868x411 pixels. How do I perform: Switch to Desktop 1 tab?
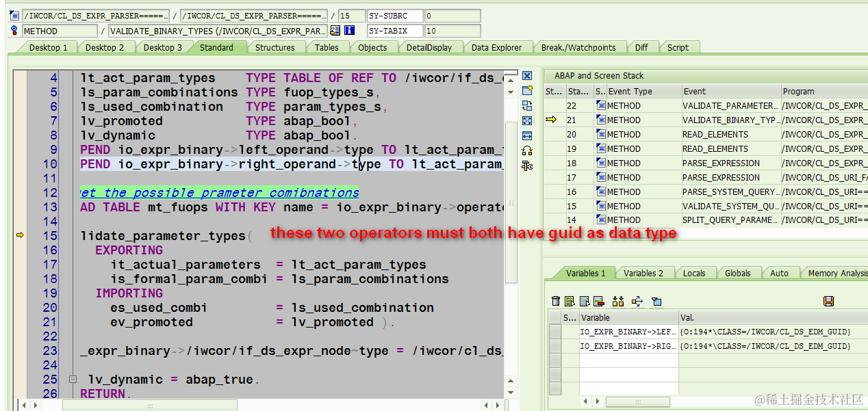pos(48,48)
